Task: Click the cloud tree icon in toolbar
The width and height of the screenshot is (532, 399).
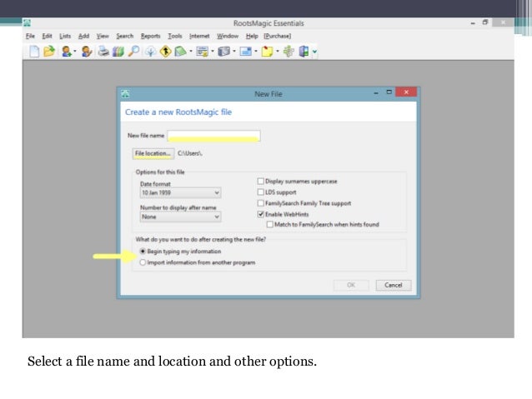Action: click(150, 52)
